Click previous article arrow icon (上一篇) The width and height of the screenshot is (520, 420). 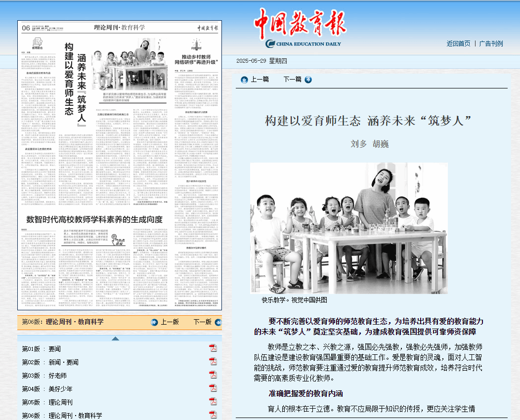[x=244, y=80]
